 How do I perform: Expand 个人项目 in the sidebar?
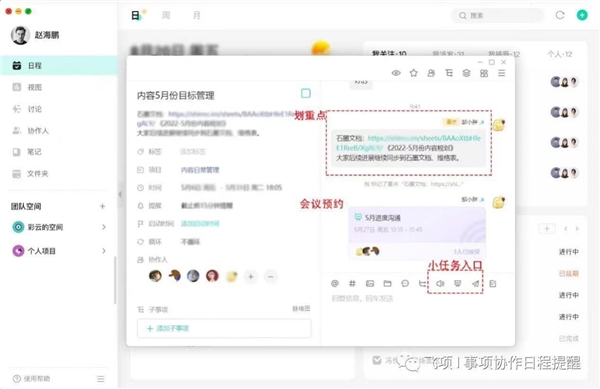pyautogui.click(x=104, y=251)
